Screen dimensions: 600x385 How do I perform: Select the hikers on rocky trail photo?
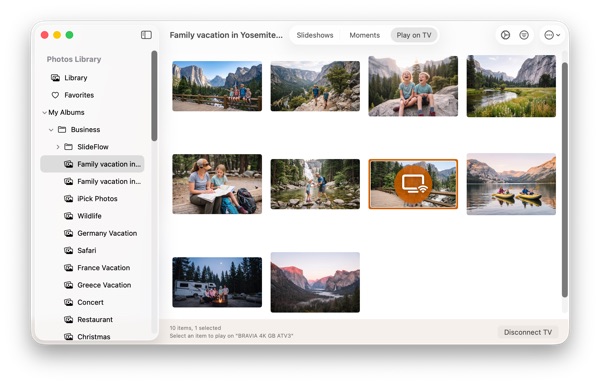[x=315, y=86]
